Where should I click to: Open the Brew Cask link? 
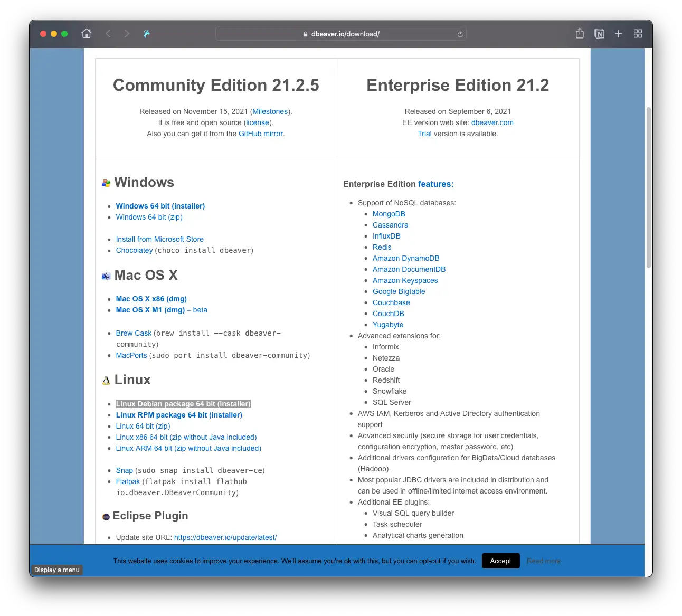[x=134, y=333]
